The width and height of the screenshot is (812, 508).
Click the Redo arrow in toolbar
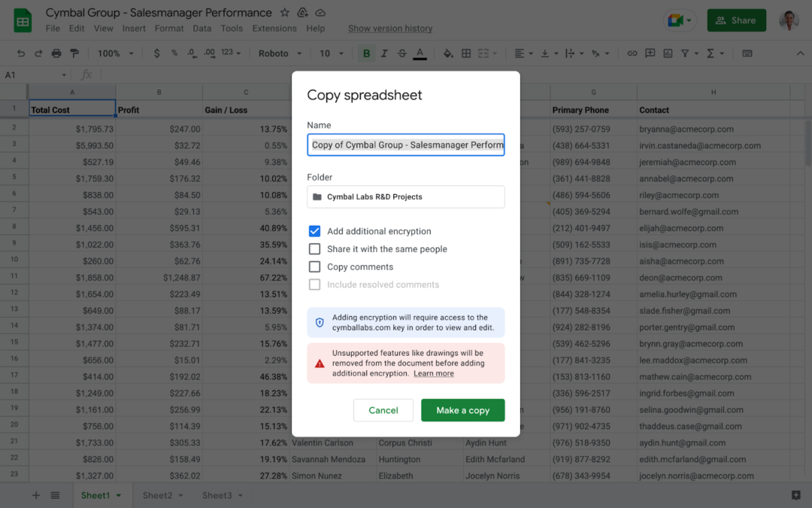[38, 53]
